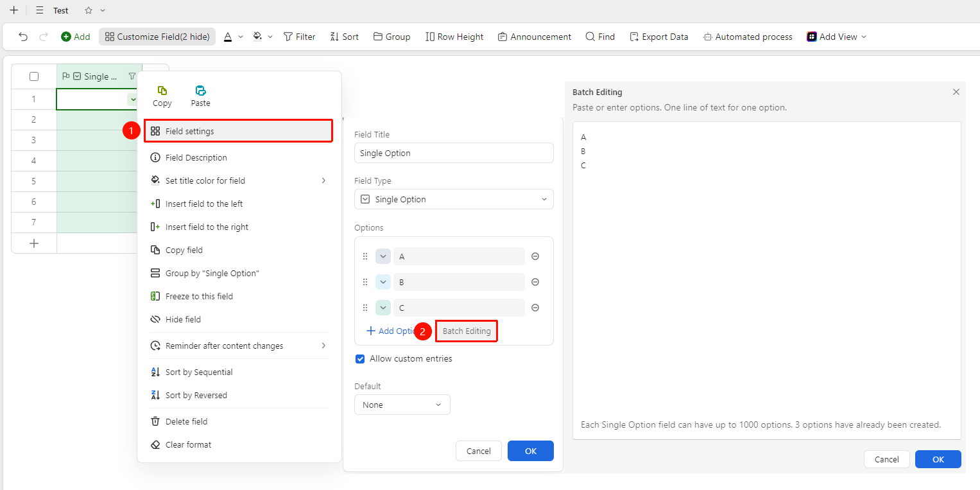980x490 pixels.
Task: Star the Test document
Action: (89, 10)
